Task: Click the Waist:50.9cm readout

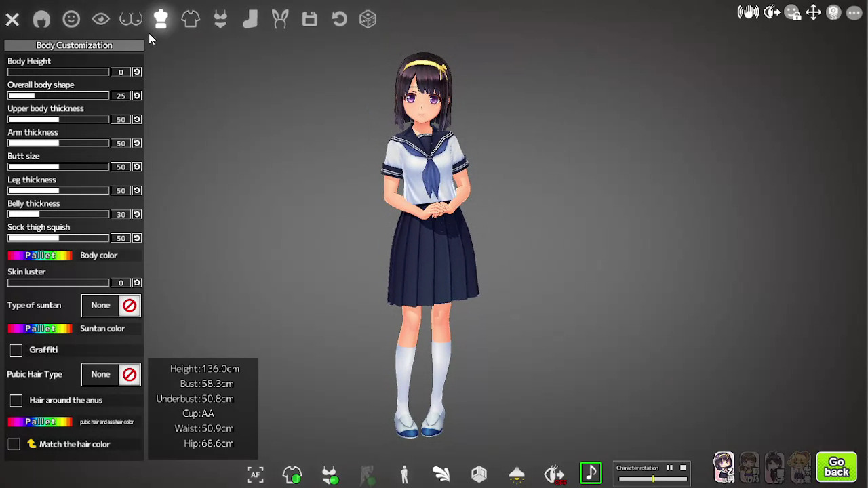Action: [204, 428]
